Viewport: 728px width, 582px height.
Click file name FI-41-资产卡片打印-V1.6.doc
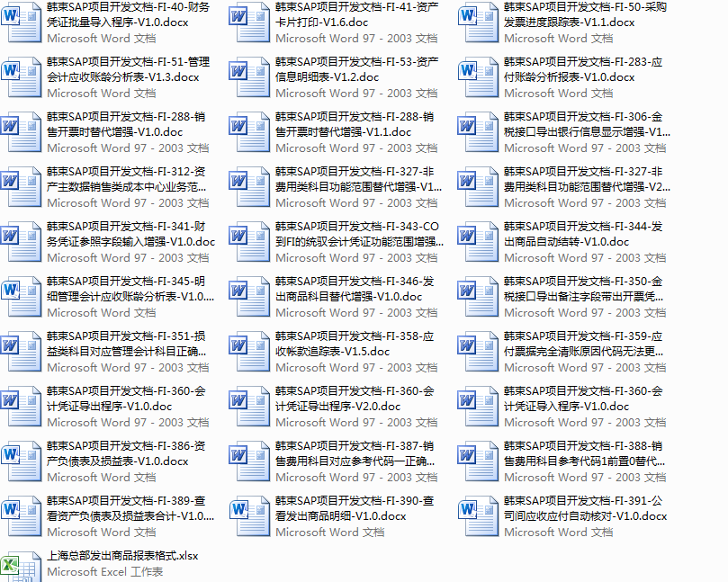click(356, 14)
